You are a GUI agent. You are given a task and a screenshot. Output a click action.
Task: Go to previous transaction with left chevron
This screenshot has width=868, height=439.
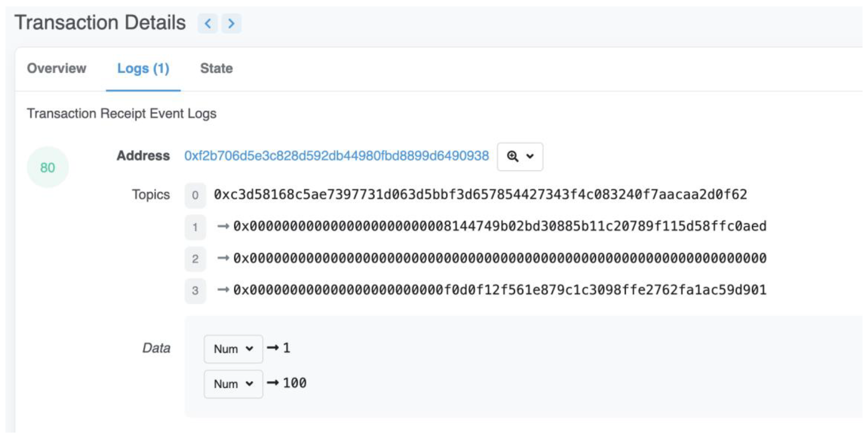tap(208, 23)
